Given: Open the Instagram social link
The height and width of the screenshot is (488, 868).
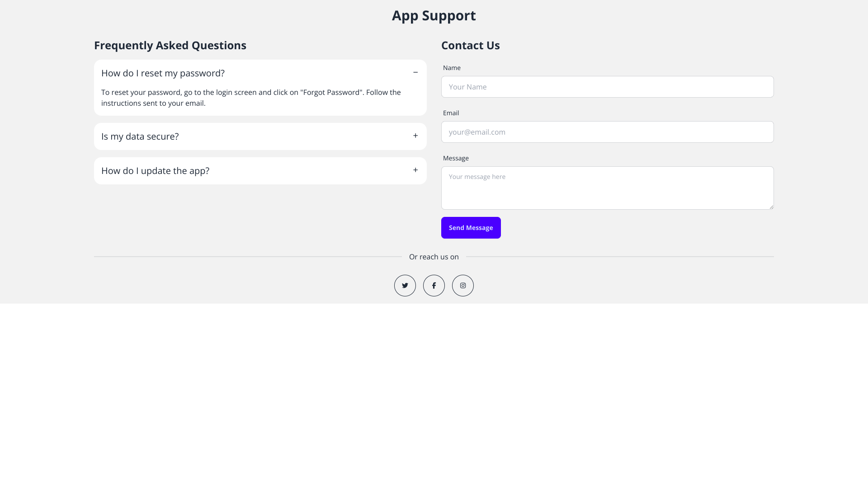Looking at the screenshot, I should pos(463,286).
